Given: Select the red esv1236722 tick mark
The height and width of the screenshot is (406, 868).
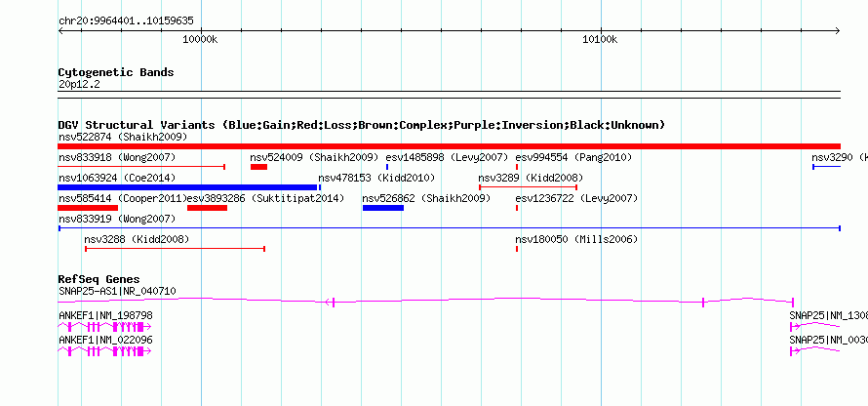Looking at the screenshot, I should 517,208.
